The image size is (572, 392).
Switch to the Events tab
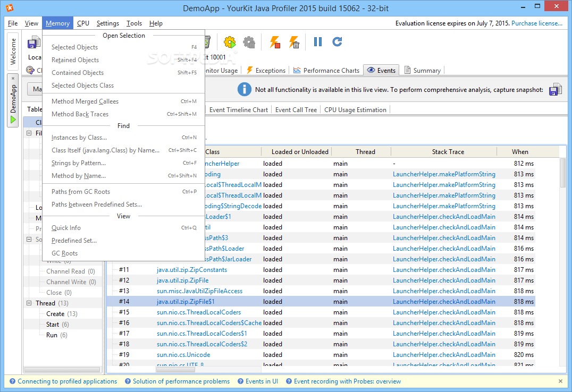tap(381, 70)
